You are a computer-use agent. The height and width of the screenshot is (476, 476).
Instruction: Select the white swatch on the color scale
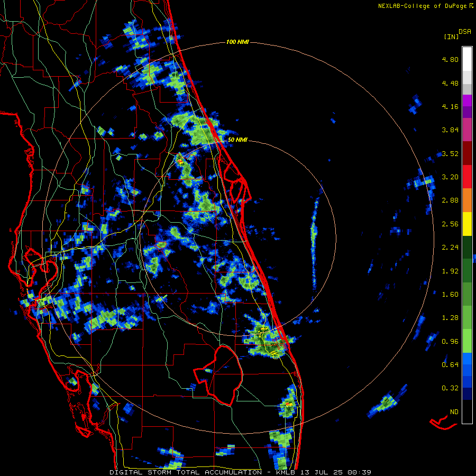[467, 59]
